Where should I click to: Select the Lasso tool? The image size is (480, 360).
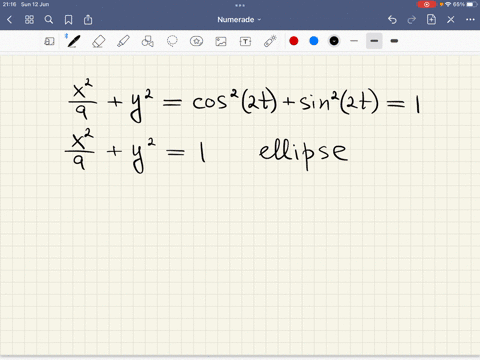point(172,41)
